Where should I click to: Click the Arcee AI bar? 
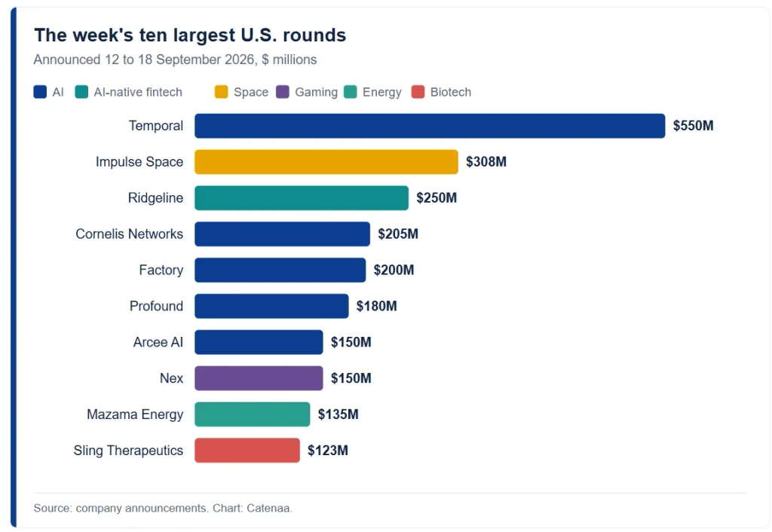(x=259, y=342)
